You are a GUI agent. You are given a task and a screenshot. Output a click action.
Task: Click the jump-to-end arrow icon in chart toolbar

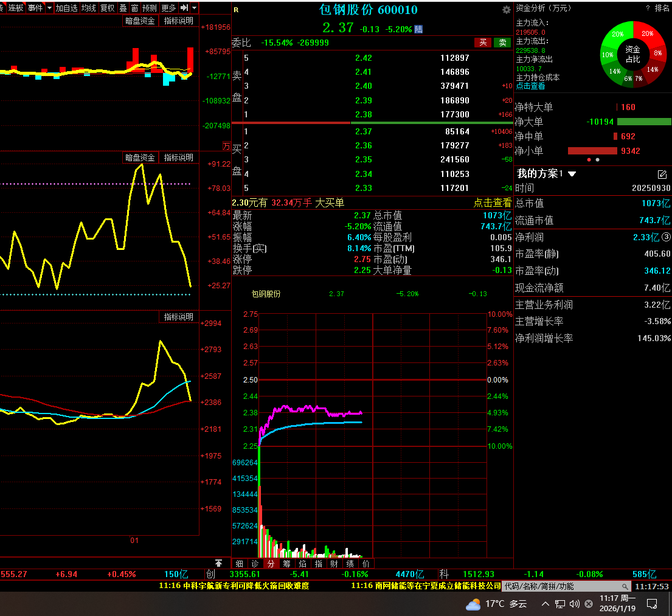[x=184, y=8]
